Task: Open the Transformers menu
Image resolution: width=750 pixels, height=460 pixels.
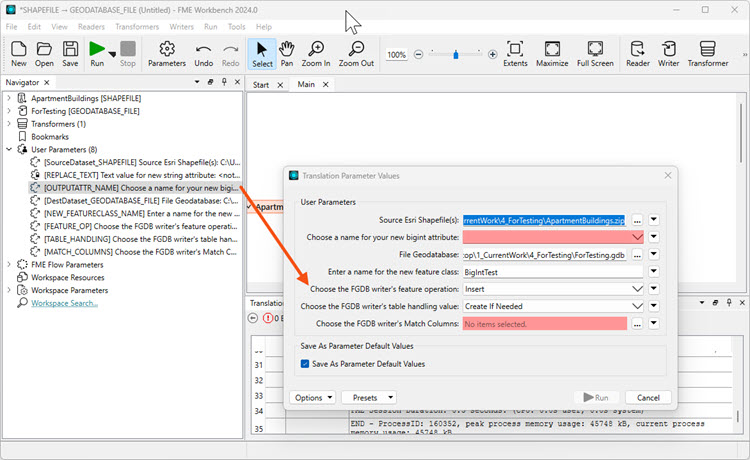Action: point(137,27)
